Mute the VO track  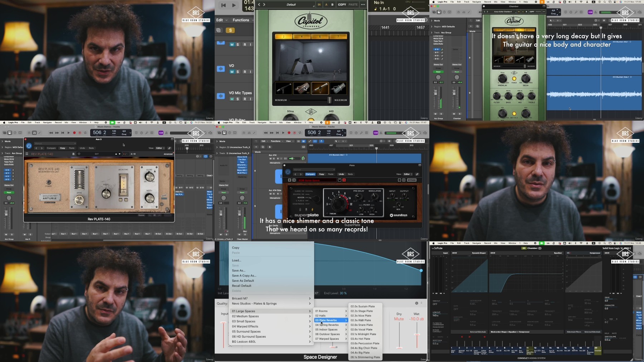coord(232,72)
